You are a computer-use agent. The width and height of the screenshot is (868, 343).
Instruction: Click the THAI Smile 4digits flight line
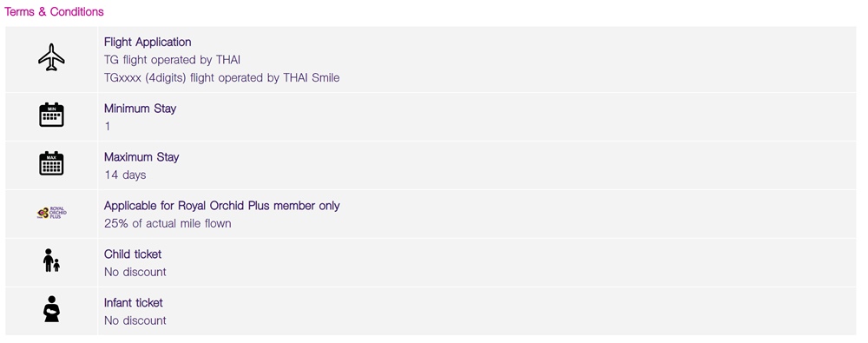point(222,78)
